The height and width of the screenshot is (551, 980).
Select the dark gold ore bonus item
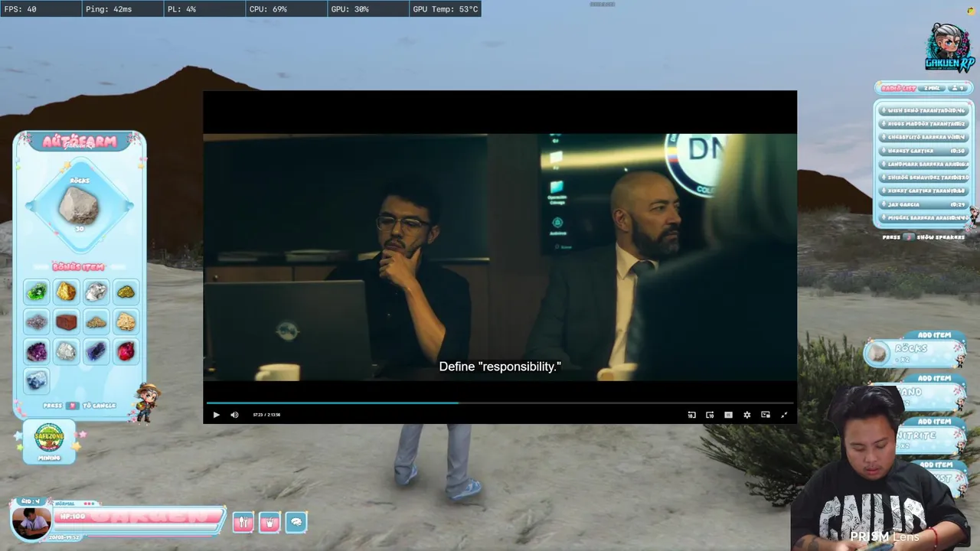click(x=126, y=292)
